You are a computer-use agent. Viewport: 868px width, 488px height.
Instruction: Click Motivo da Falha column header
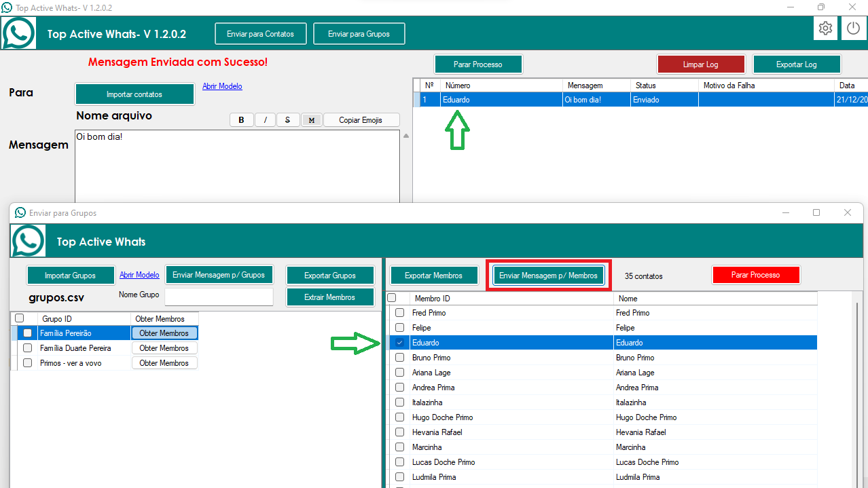[766, 86]
